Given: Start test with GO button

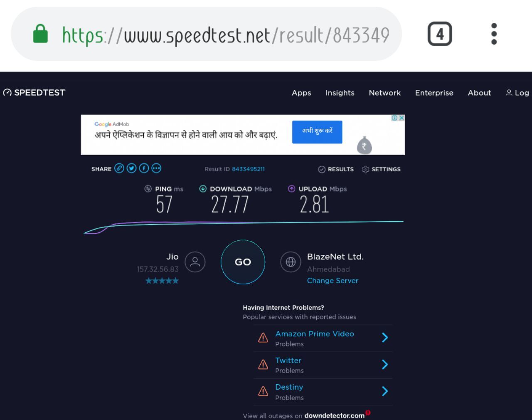Looking at the screenshot, I should pyautogui.click(x=243, y=262).
